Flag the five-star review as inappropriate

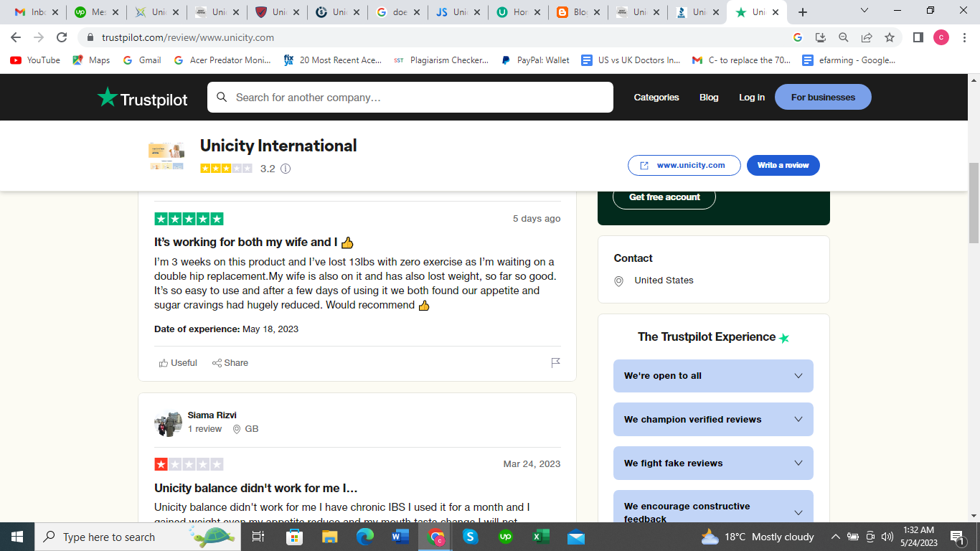tap(555, 363)
